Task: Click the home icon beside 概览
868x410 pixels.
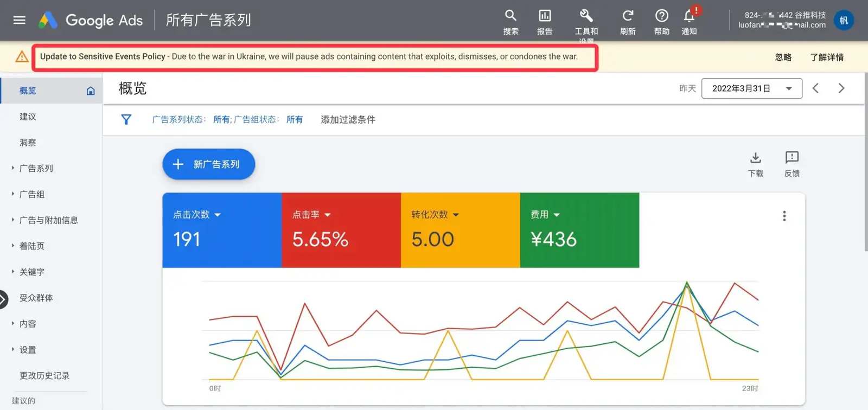Action: pyautogui.click(x=91, y=91)
